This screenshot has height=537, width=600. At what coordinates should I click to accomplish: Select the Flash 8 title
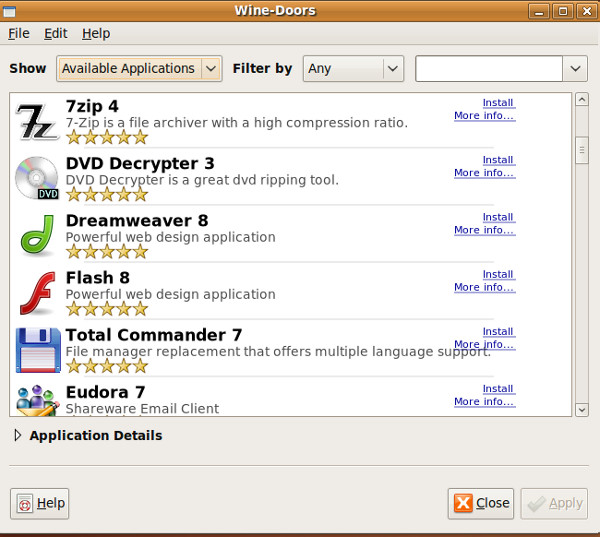coord(98,278)
